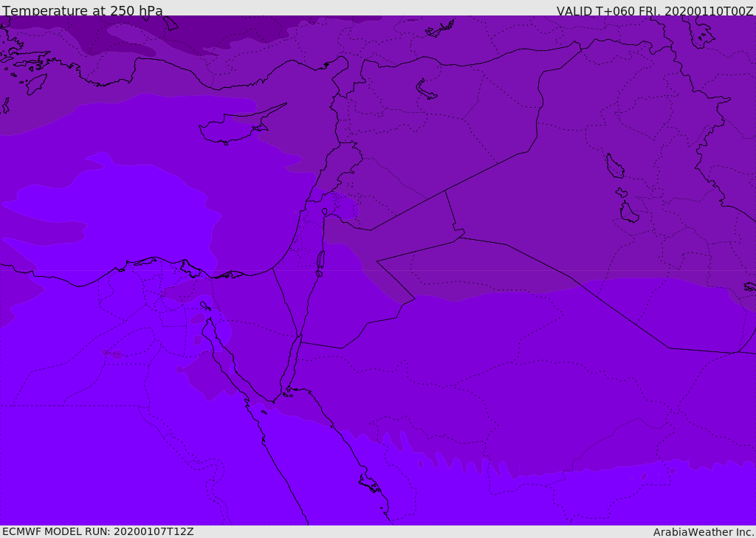Click the 'VALID T+060 FRI. 20200110T00Z' label
This screenshot has width=756, height=538.
coord(655,11)
